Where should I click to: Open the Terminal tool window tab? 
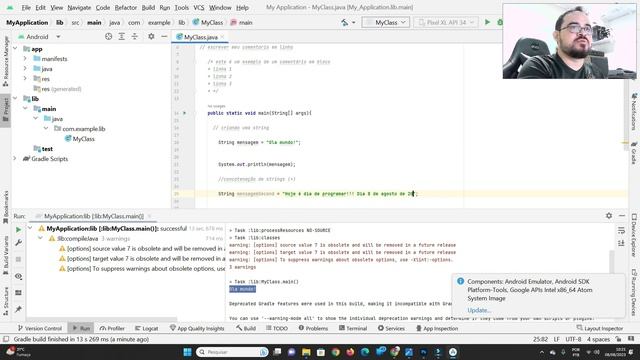point(353,328)
